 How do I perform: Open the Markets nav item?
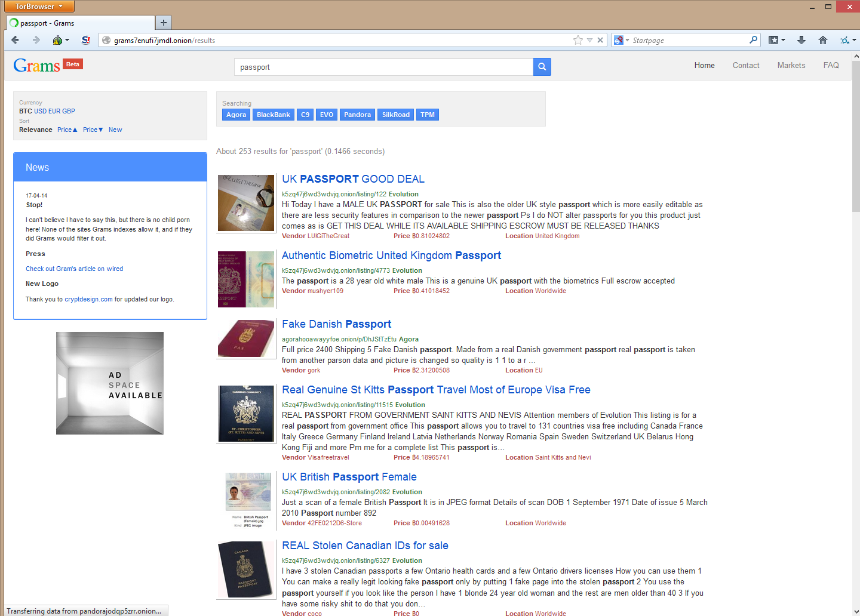coord(791,66)
